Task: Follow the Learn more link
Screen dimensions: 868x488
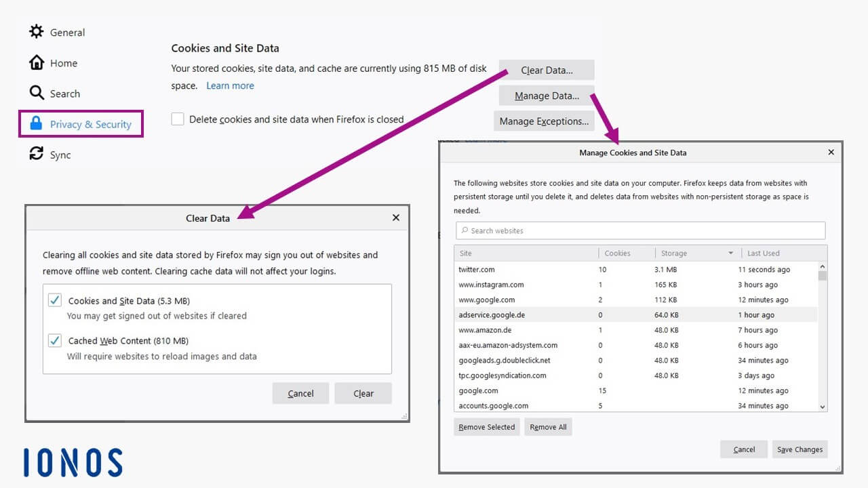Action: [x=230, y=85]
